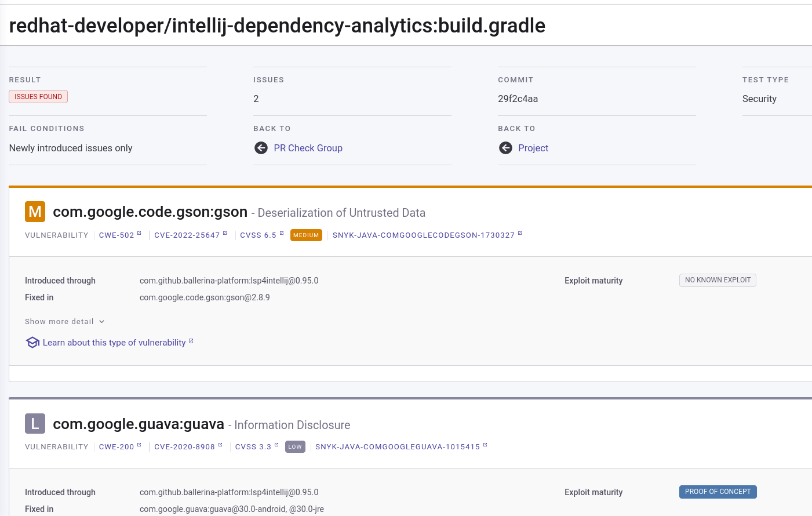Screen dimensions: 812x516
Task: Click the Show more detail chevron
Action: click(102, 322)
